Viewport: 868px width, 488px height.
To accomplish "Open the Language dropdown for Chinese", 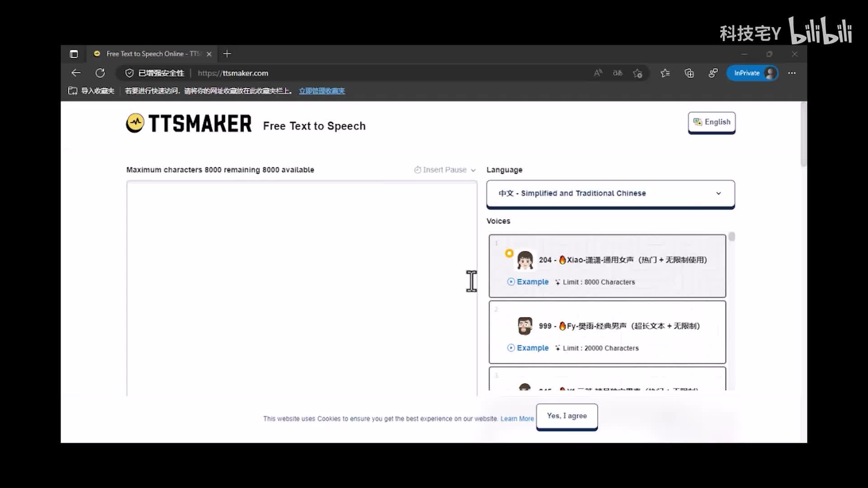I will [x=610, y=193].
